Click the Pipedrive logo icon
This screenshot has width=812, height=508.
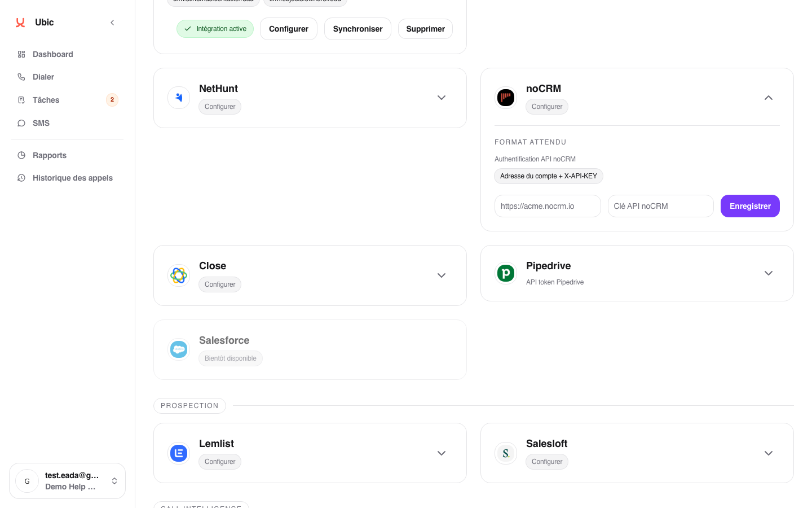click(x=506, y=273)
